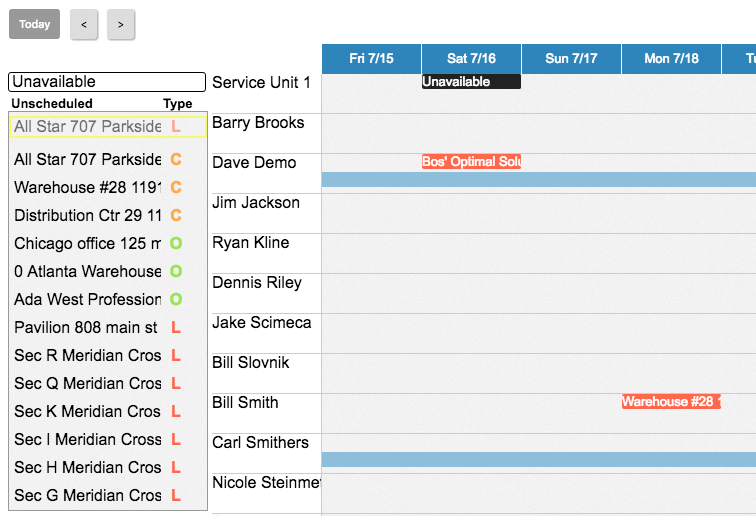Select the Sat 7/16 column header
756x516 pixels.
coord(471,59)
